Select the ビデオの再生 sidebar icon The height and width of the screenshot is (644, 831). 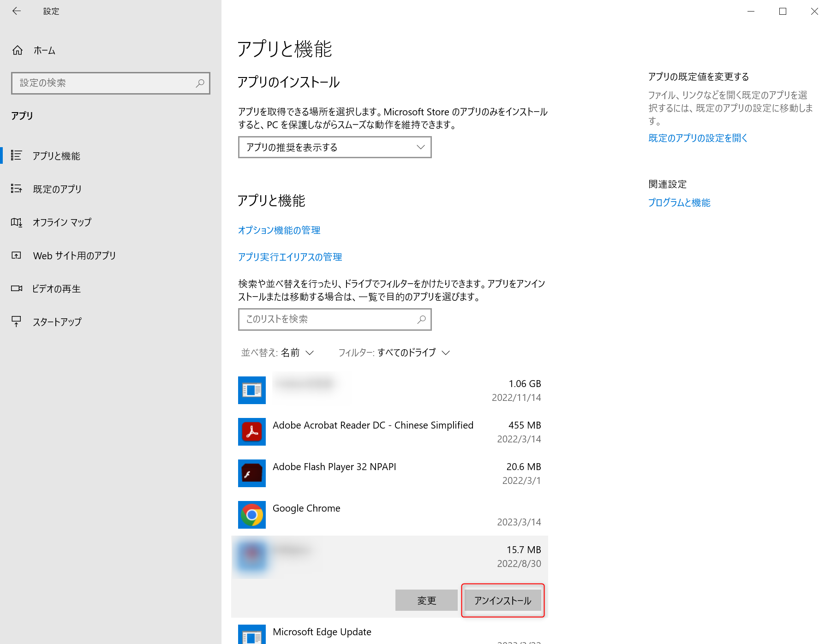[17, 288]
